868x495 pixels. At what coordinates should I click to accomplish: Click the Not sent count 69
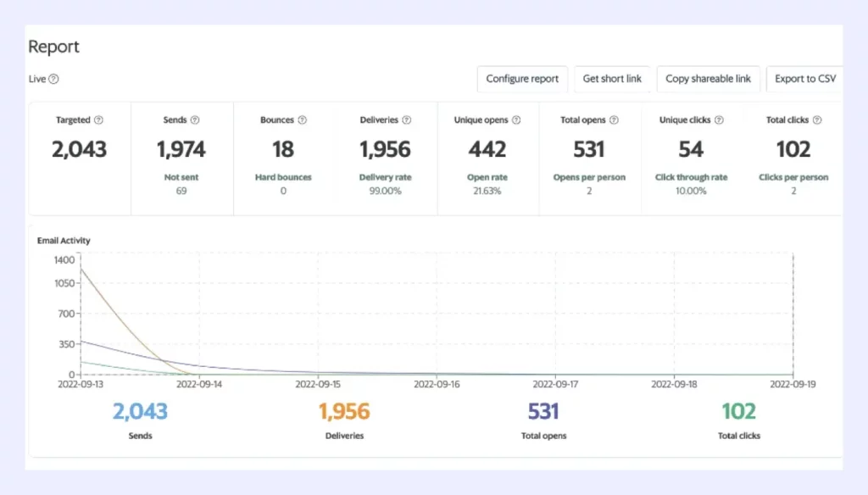click(181, 191)
